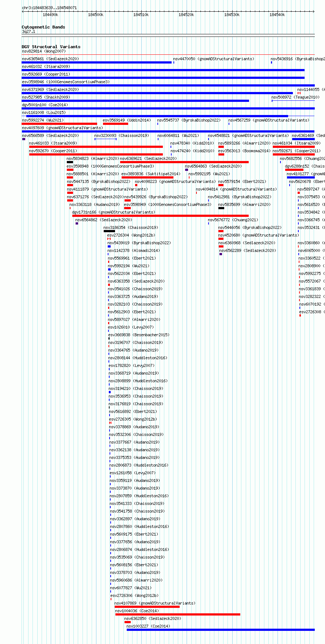Select nsv4111879 gnomAD variant label
This screenshot has height=644, width=325.
pyautogui.click(x=107, y=189)
